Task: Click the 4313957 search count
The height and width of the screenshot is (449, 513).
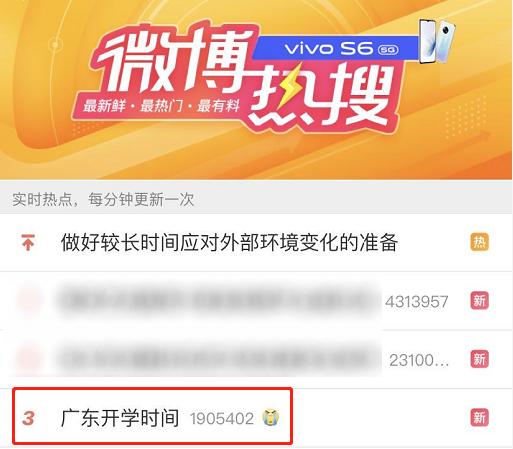Action: pyautogui.click(x=417, y=302)
